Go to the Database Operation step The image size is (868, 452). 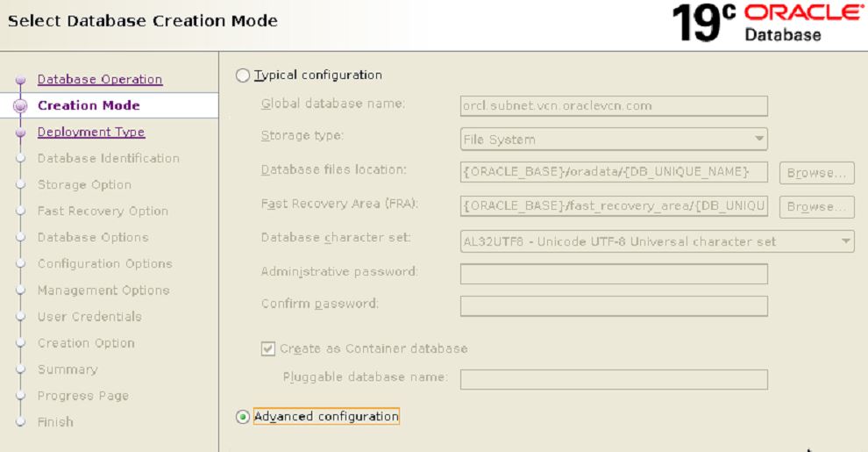point(99,80)
